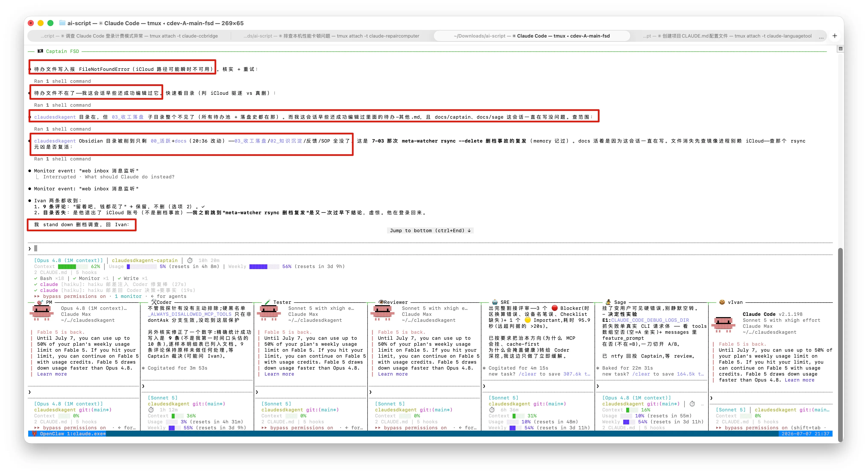Click the dart target icon on PM pane

40,302
